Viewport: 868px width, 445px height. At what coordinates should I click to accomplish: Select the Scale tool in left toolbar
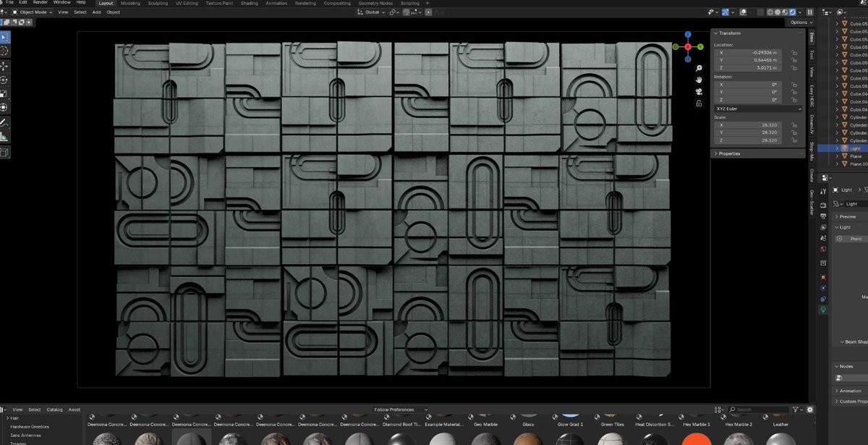[x=4, y=93]
